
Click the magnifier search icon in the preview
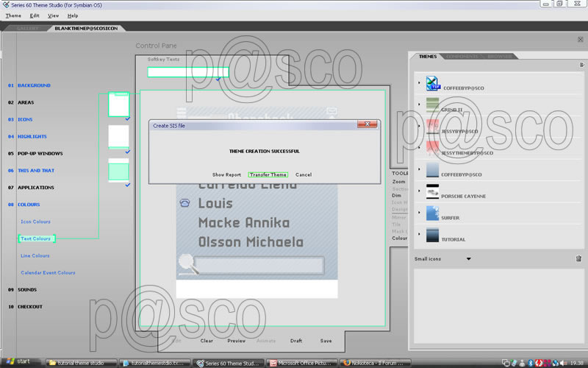click(x=187, y=264)
